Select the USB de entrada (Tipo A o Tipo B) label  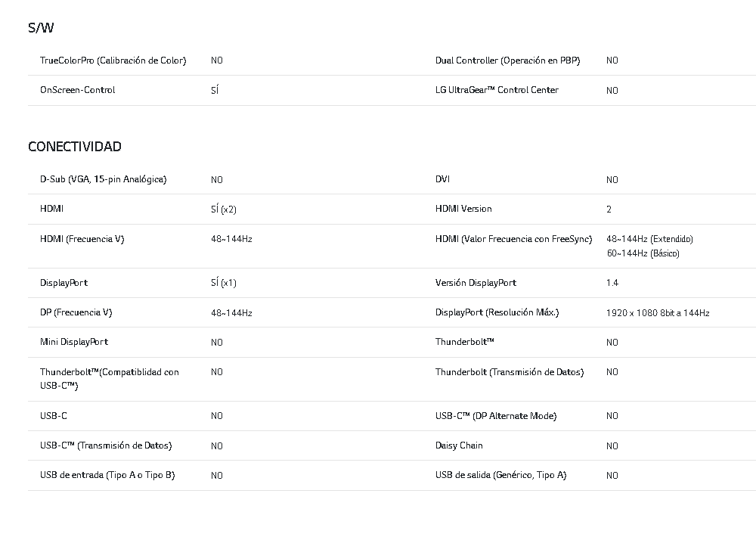click(x=107, y=475)
